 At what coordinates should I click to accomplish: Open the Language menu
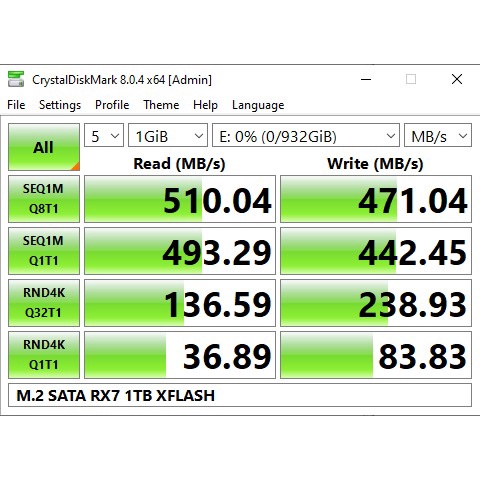coord(258,105)
